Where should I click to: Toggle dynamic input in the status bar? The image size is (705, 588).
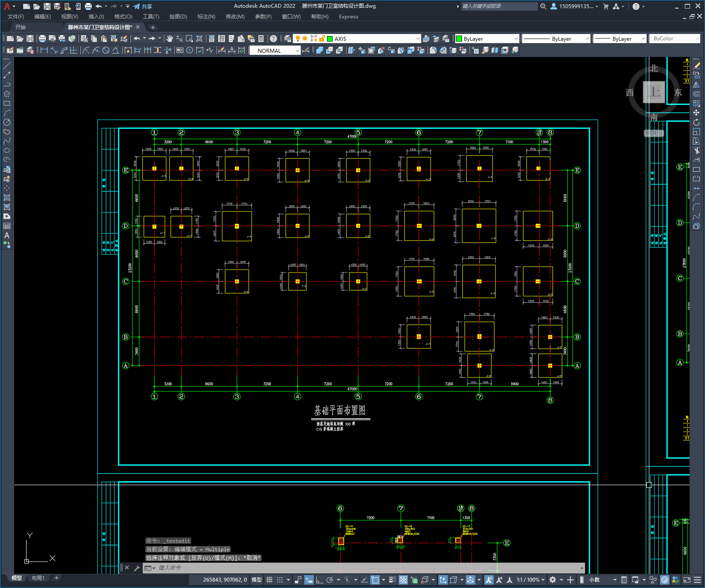pyautogui.click(x=309, y=580)
